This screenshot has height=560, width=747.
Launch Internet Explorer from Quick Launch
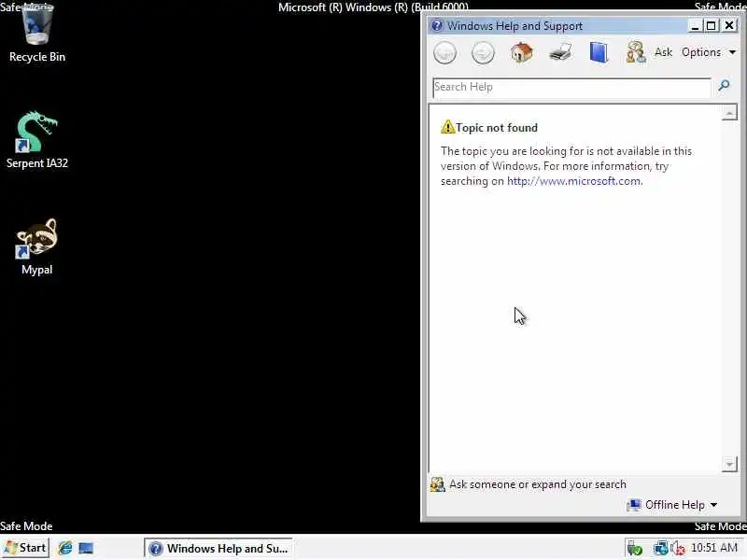point(65,549)
